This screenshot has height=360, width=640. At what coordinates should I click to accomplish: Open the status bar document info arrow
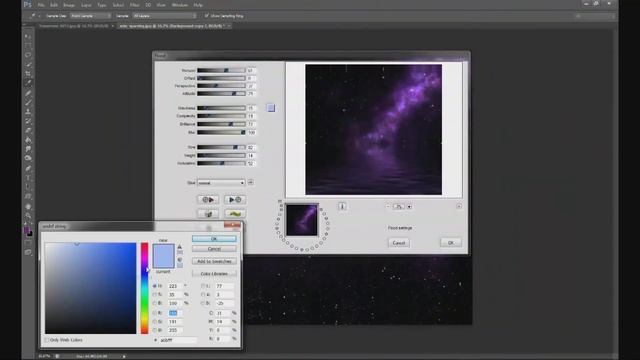pos(124,356)
